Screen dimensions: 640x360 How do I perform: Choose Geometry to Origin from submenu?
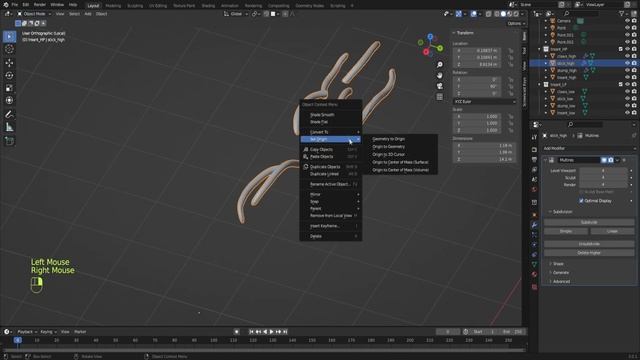point(389,139)
